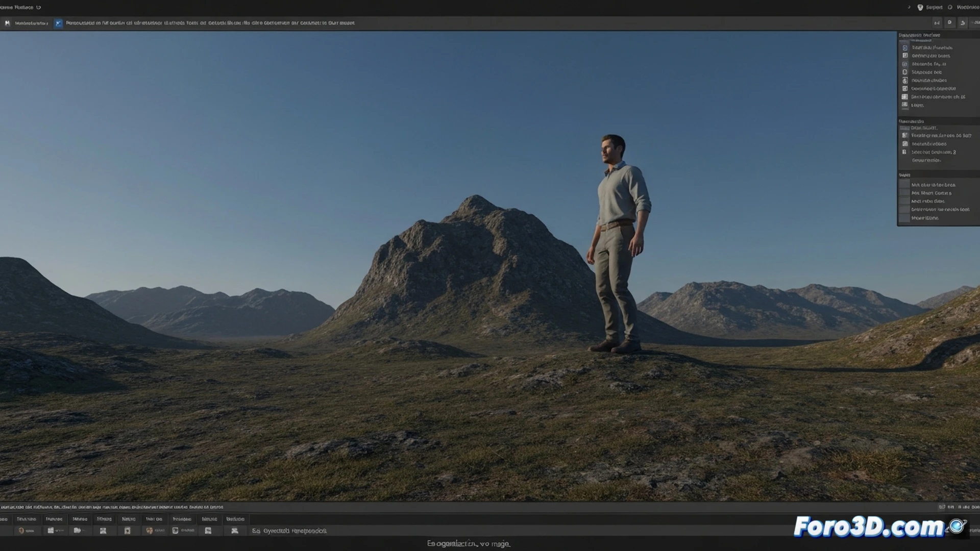Open the last tab in the bottom tab row

pos(235,519)
